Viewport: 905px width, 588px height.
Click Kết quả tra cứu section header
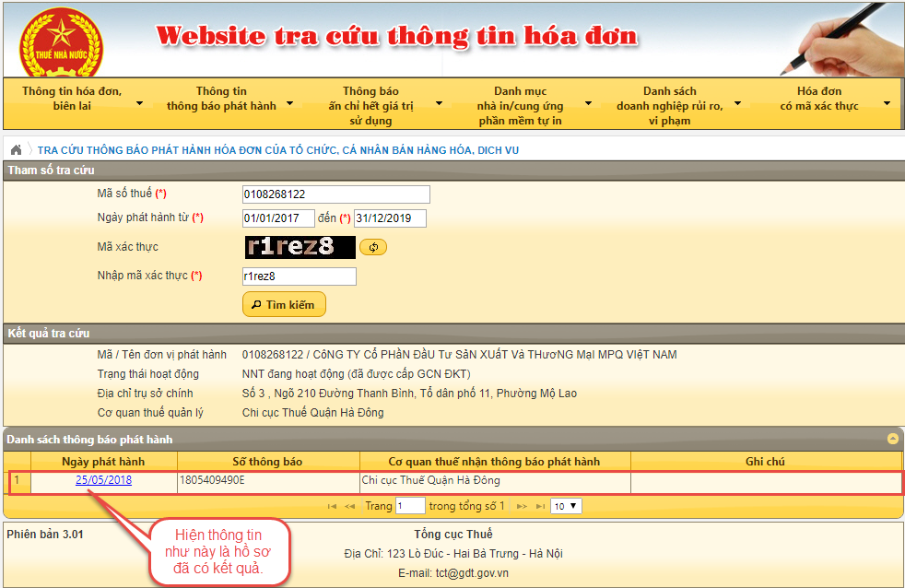[x=453, y=334]
